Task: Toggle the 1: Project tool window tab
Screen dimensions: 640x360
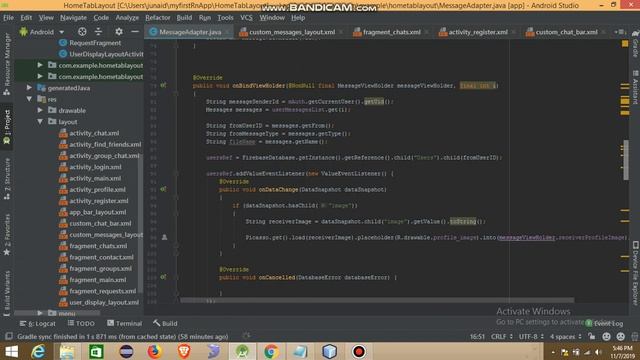Action: coord(7,127)
